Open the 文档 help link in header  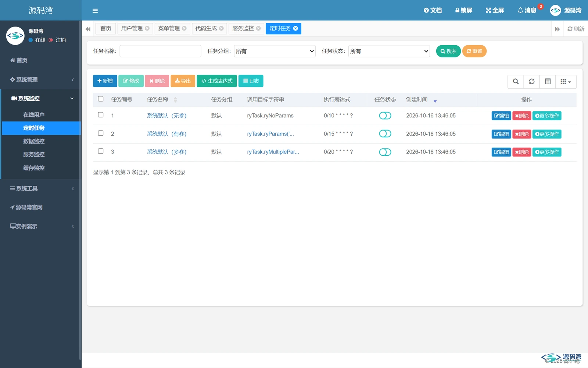pos(433,10)
